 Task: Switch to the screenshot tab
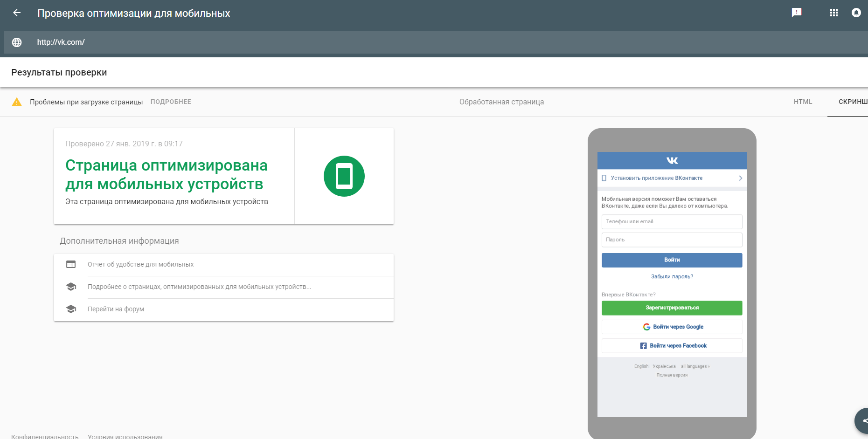(x=852, y=102)
